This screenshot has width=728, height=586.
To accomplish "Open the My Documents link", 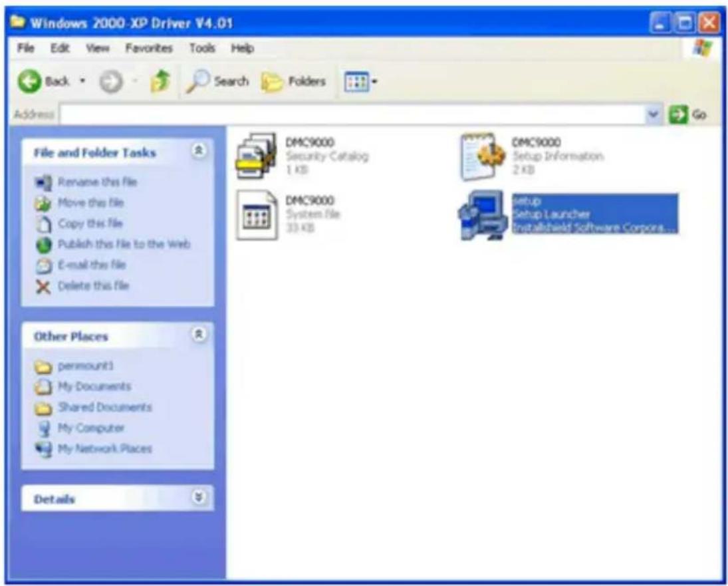I will click(94, 387).
